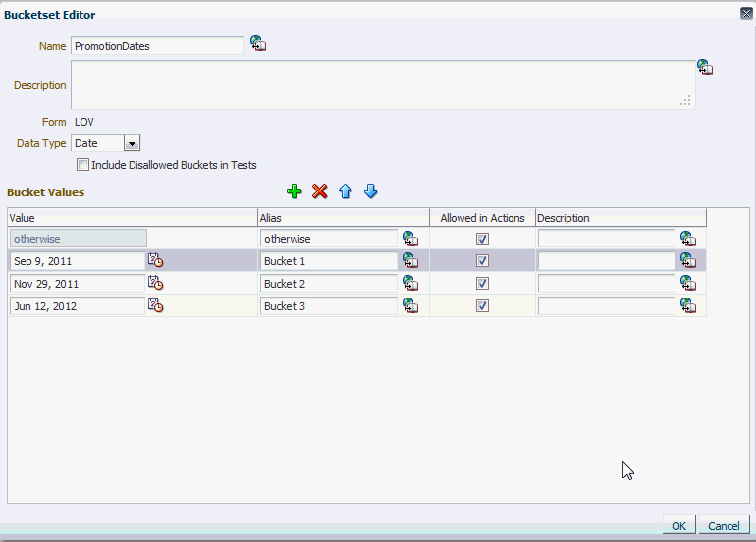This screenshot has width=756, height=542.
Task: Click the translation icon beside the Name field
Action: point(258,43)
